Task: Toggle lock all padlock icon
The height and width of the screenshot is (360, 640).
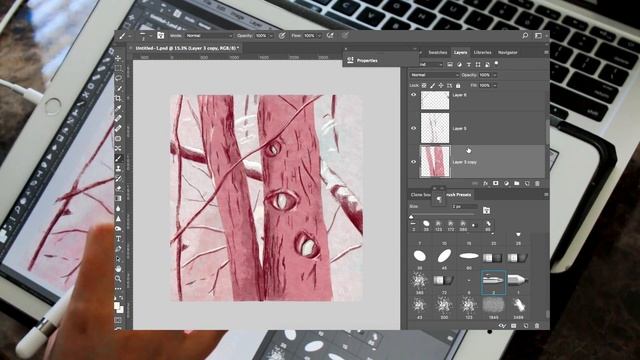Action: coord(458,85)
